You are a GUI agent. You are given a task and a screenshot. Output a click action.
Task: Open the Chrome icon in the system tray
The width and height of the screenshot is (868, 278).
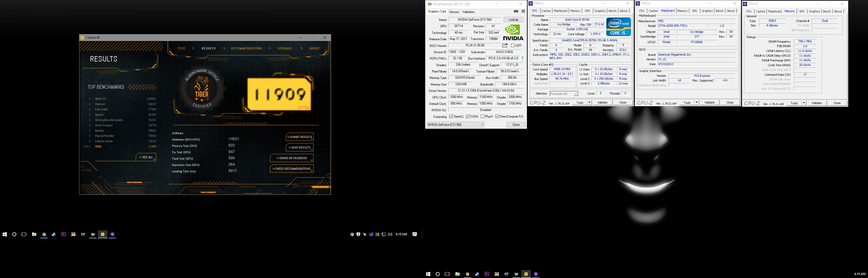(x=352, y=234)
